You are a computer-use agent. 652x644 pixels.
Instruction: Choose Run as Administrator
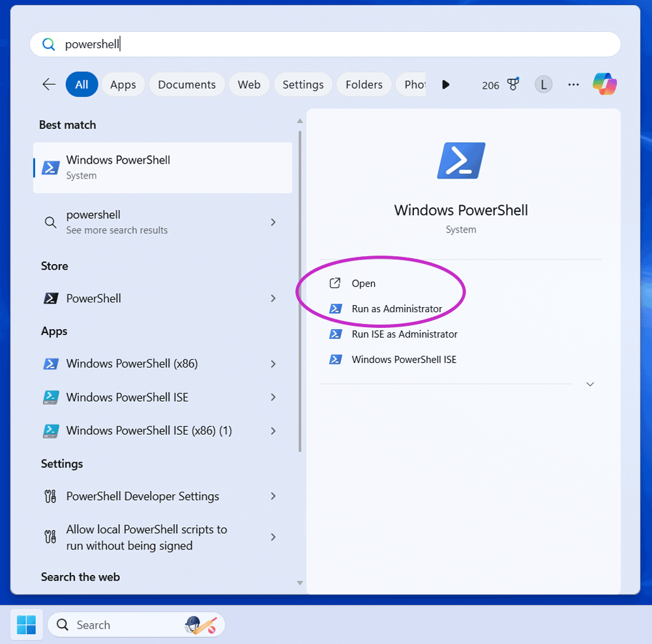click(396, 308)
